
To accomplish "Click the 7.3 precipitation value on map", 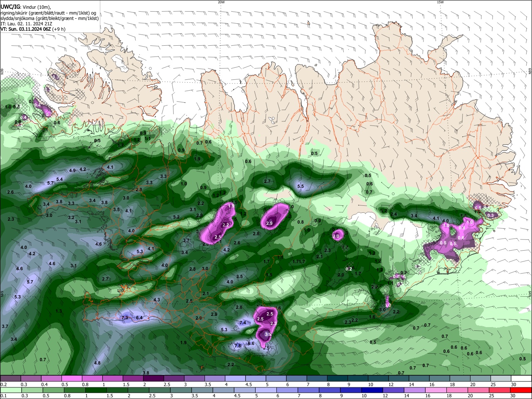I will pos(125,318).
